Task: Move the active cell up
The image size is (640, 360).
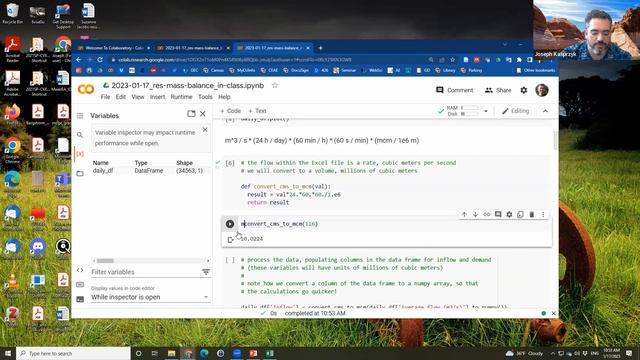Action: pyautogui.click(x=464, y=214)
